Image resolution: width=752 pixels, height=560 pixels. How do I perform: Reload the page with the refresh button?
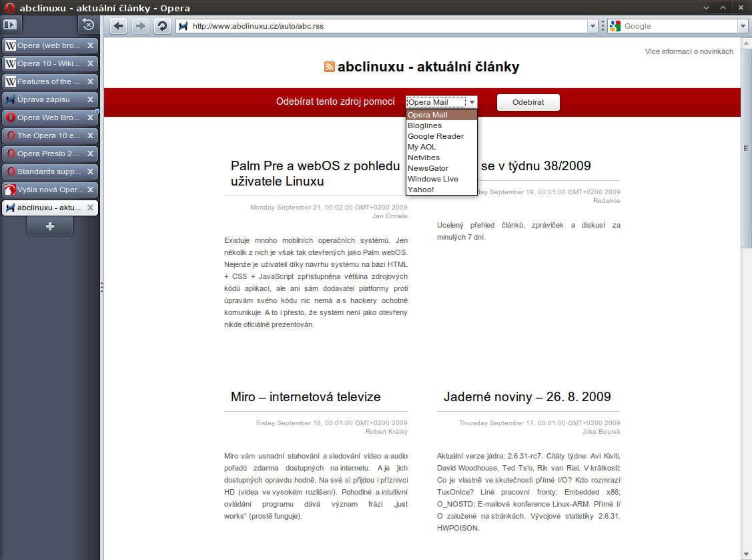163,26
